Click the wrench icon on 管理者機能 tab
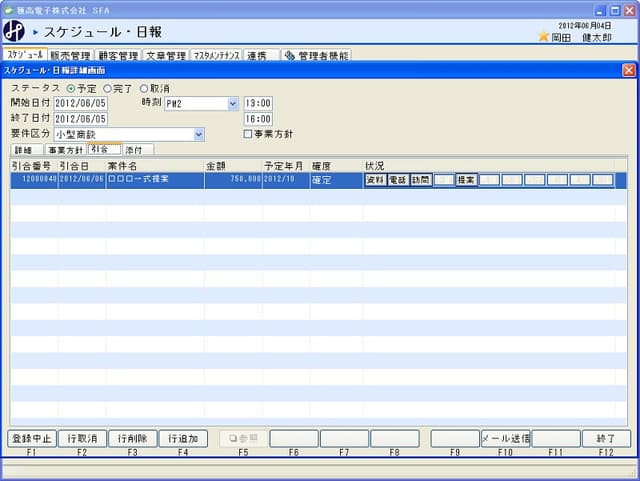The width and height of the screenshot is (640, 481). pyautogui.click(x=289, y=56)
